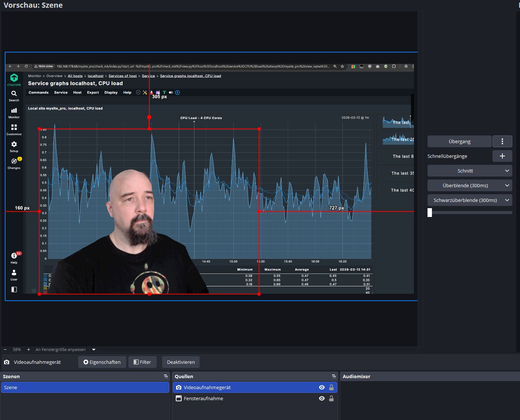Zoom out the preview with minus icon
The height and width of the screenshot is (420, 520).
tap(5, 350)
